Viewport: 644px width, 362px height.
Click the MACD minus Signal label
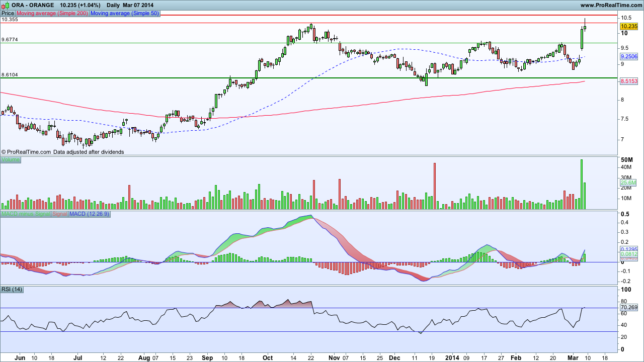[x=26, y=214]
